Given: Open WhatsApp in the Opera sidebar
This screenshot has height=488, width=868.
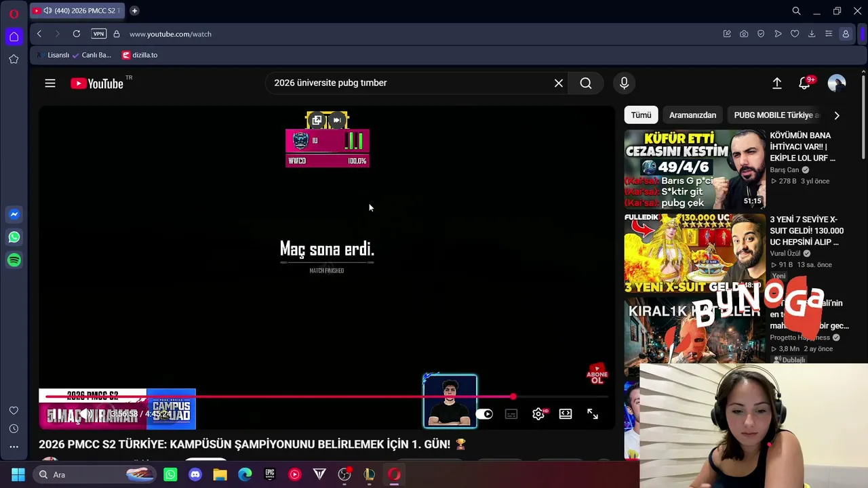Looking at the screenshot, I should [x=14, y=237].
